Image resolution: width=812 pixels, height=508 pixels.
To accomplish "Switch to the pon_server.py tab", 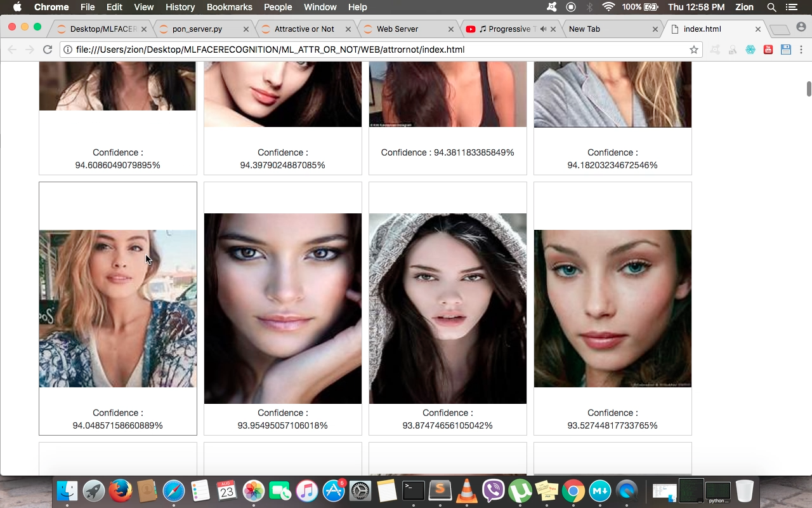I will (197, 29).
